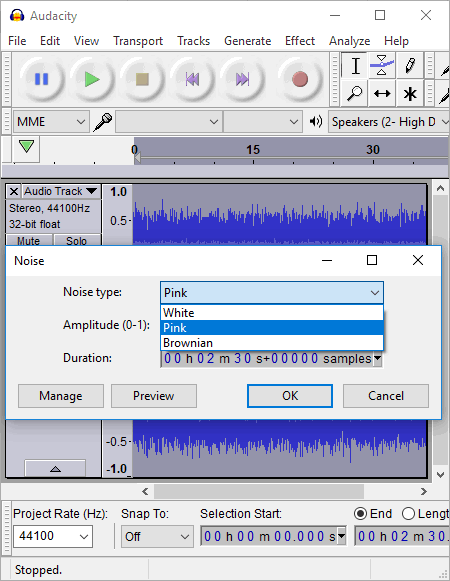Click the Record button
The width and height of the screenshot is (450, 581).
click(300, 79)
